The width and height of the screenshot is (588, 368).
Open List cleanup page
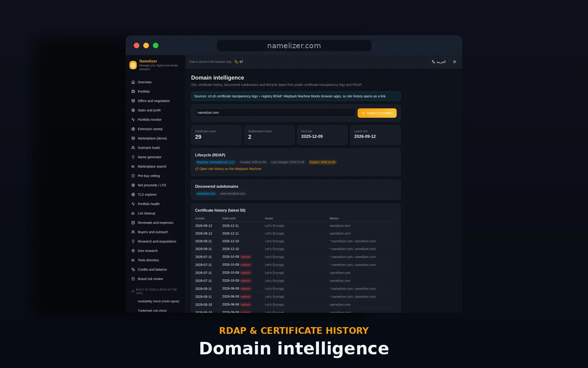(146, 213)
